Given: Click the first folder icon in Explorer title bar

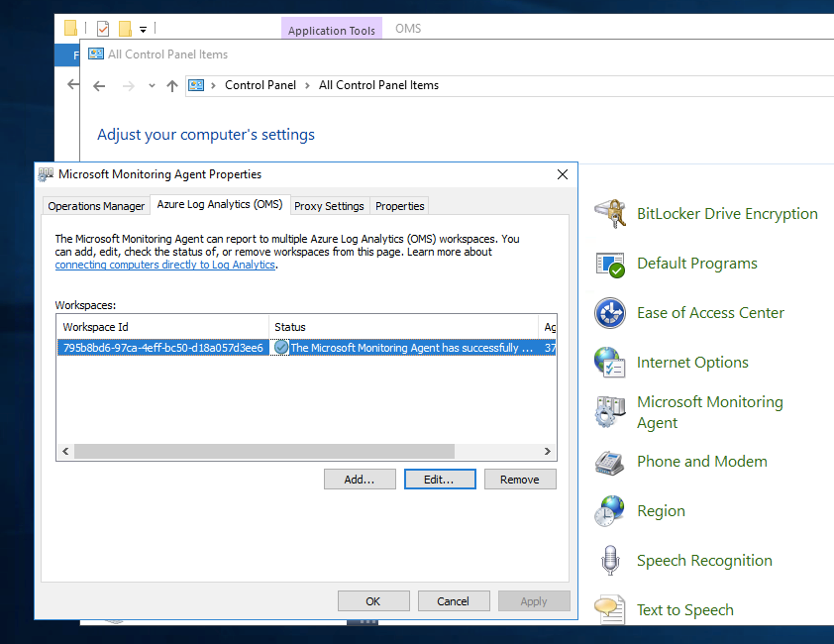Looking at the screenshot, I should coord(70,28).
